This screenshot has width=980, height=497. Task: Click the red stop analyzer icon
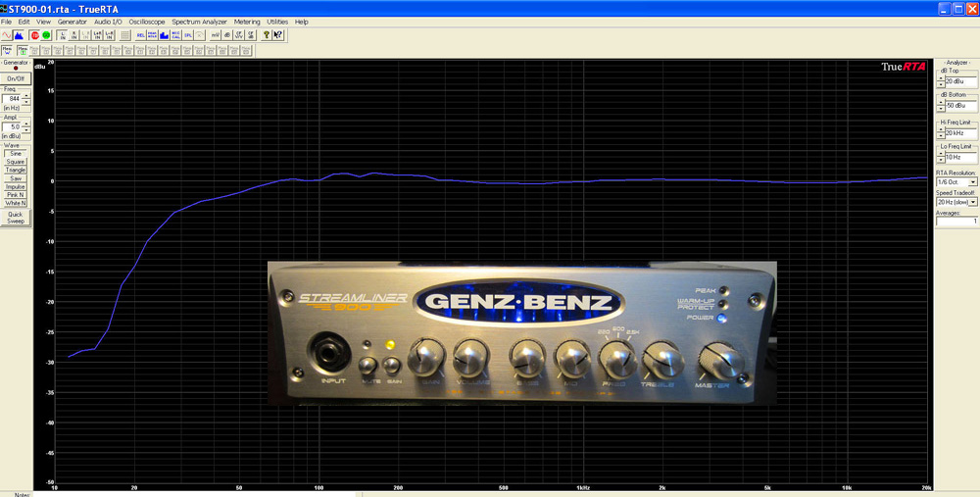pyautogui.click(x=35, y=35)
